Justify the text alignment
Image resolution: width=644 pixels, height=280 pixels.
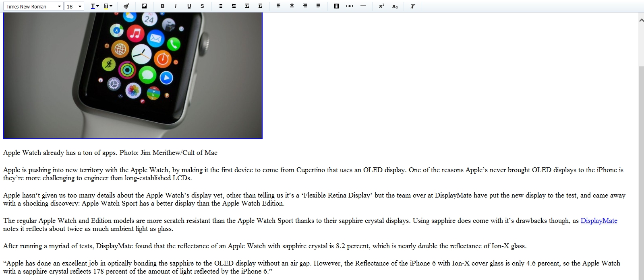318,6
